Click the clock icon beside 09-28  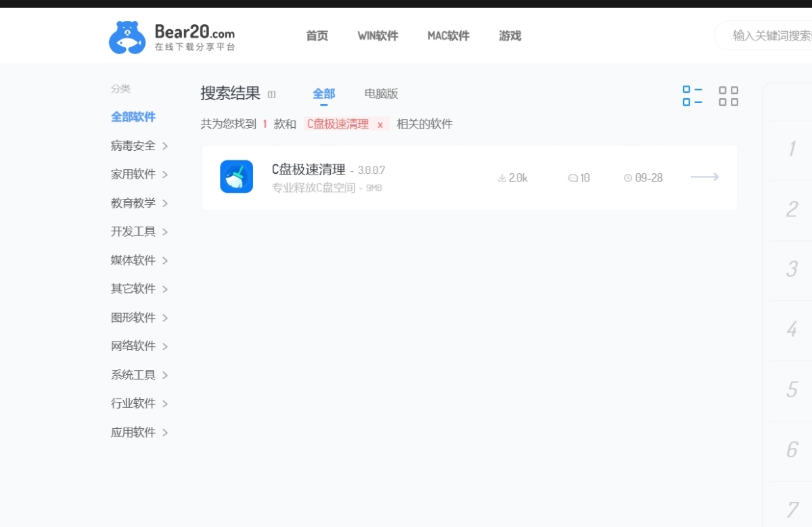(x=628, y=178)
